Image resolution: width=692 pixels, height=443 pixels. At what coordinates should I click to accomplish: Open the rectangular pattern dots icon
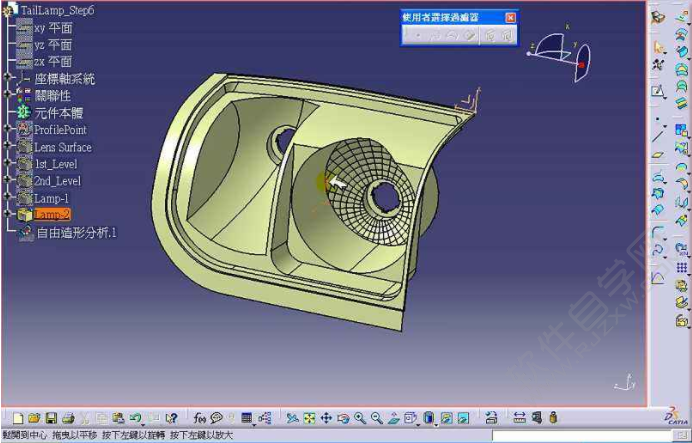click(x=682, y=267)
